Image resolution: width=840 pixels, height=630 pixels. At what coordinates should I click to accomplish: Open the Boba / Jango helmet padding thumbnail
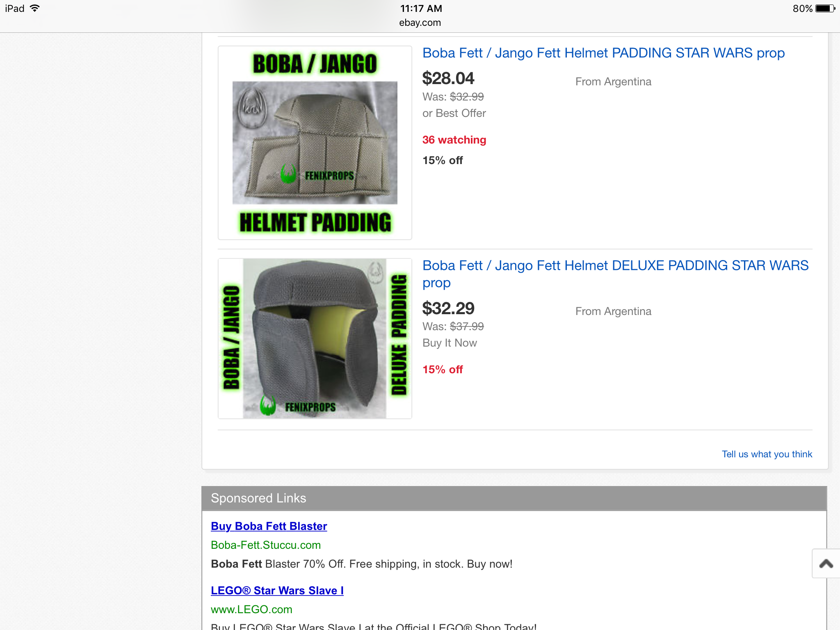tap(315, 143)
